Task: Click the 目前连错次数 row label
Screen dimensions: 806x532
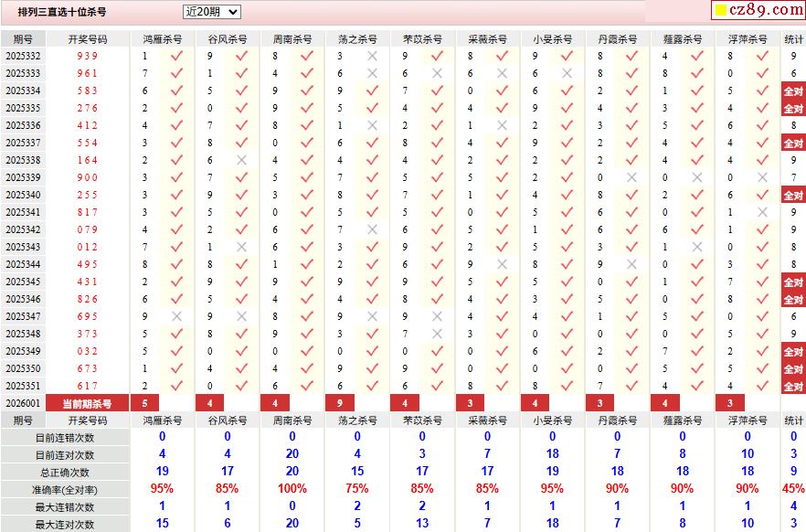Action: 65,438
